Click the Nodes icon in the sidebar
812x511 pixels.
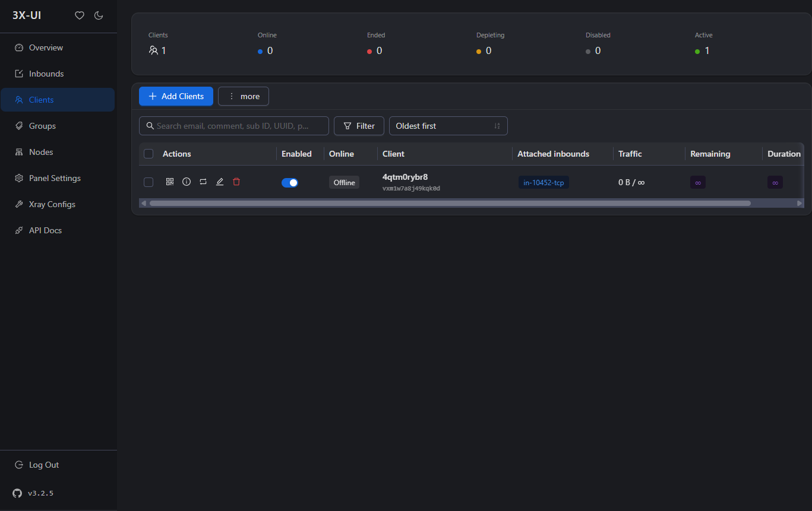tap(19, 152)
